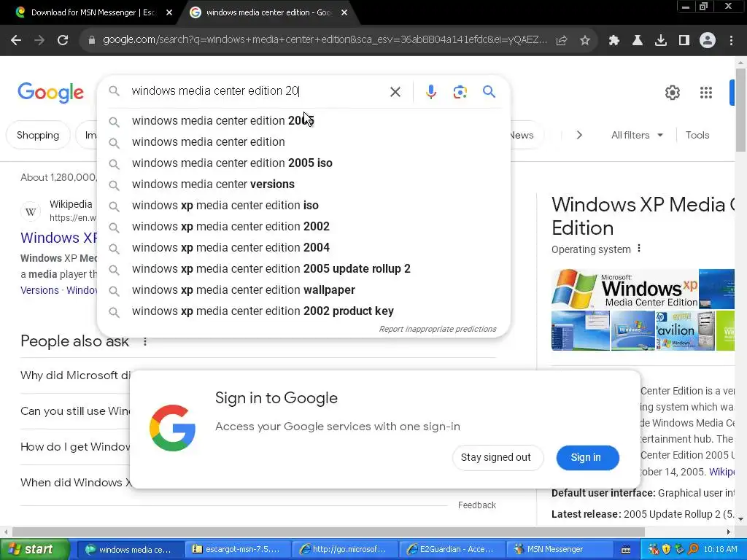
Task: Select the News filter chip
Action: [x=521, y=135]
